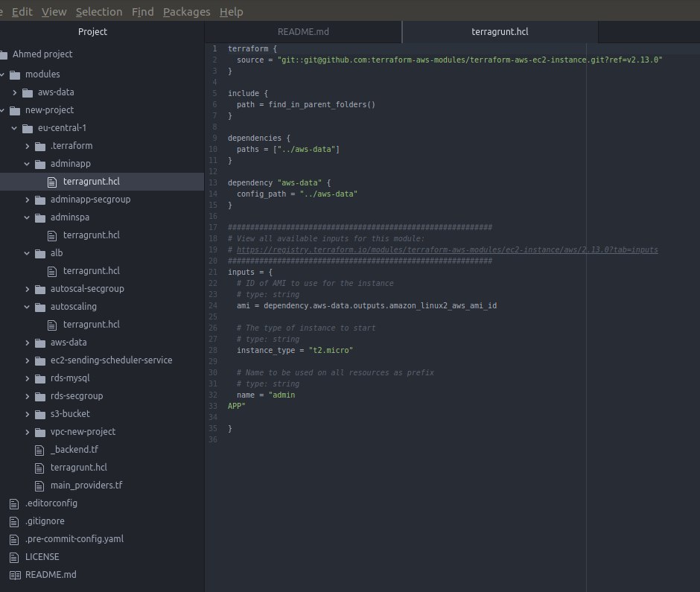Click file icon of terragrunt.hcl under adminapp

pyautogui.click(x=52, y=182)
